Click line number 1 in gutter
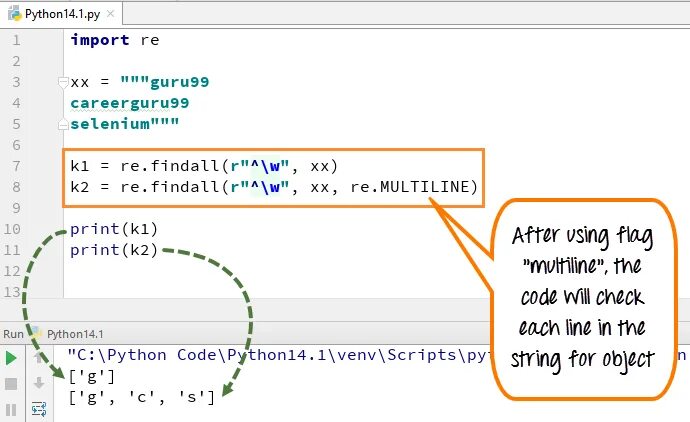This screenshot has width=690, height=422. 16,40
